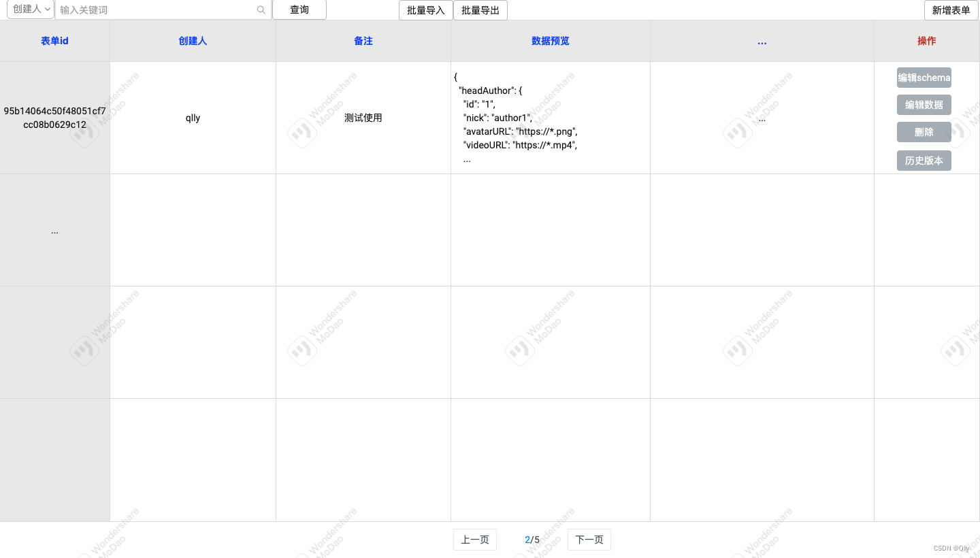This screenshot has width=980, height=558.
Task: Click the 2/5 page indicator
Action: point(532,540)
